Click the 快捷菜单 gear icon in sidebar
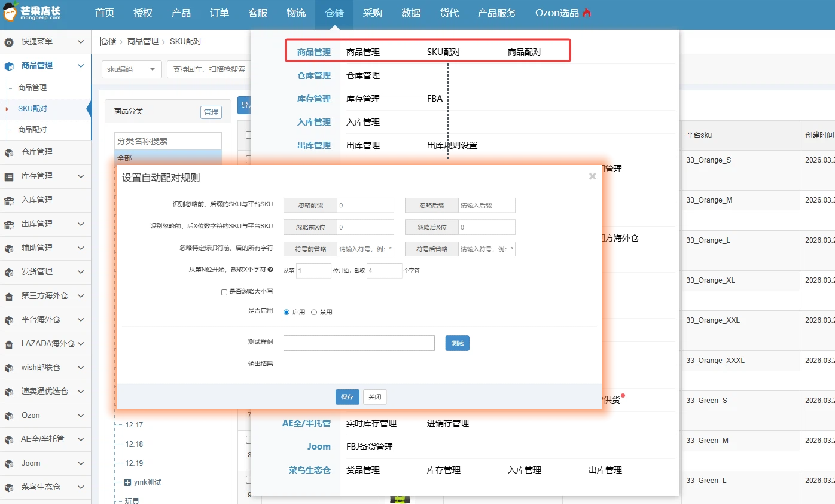 tap(9, 42)
